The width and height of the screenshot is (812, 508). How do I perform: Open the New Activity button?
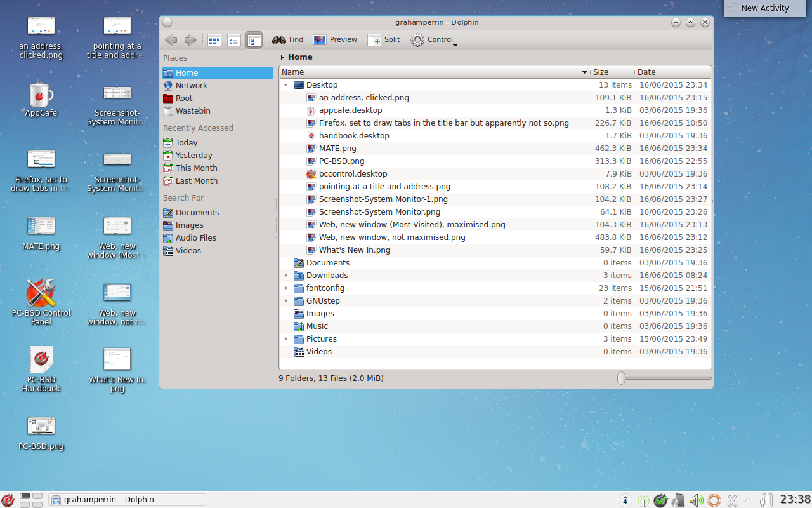[x=764, y=8]
